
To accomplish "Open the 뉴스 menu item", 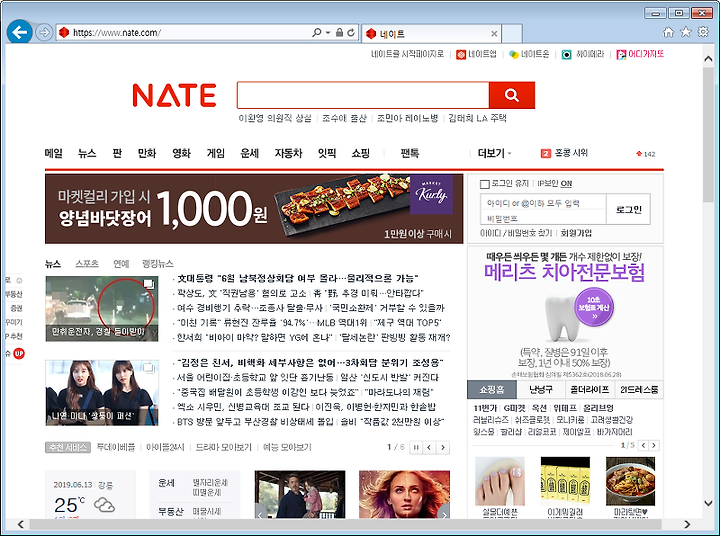I will point(87,153).
